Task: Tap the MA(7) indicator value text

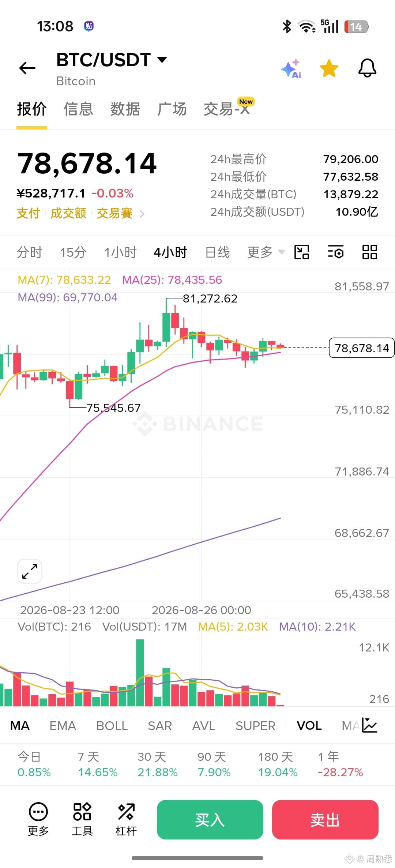Action: click(x=64, y=280)
